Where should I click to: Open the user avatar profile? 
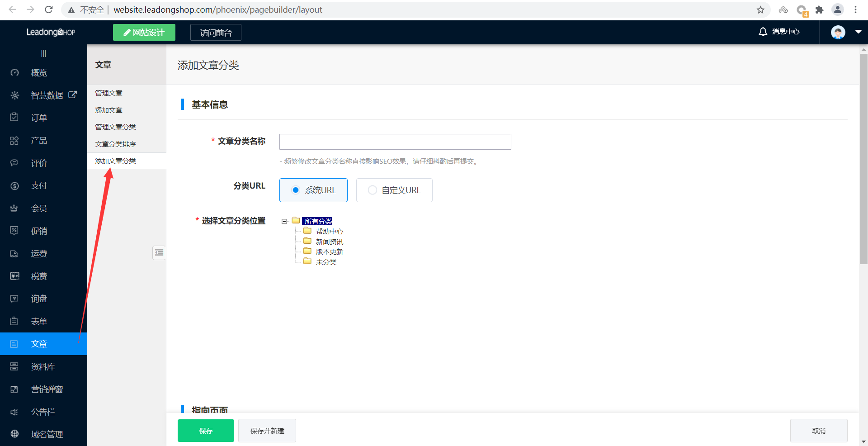pyautogui.click(x=838, y=32)
